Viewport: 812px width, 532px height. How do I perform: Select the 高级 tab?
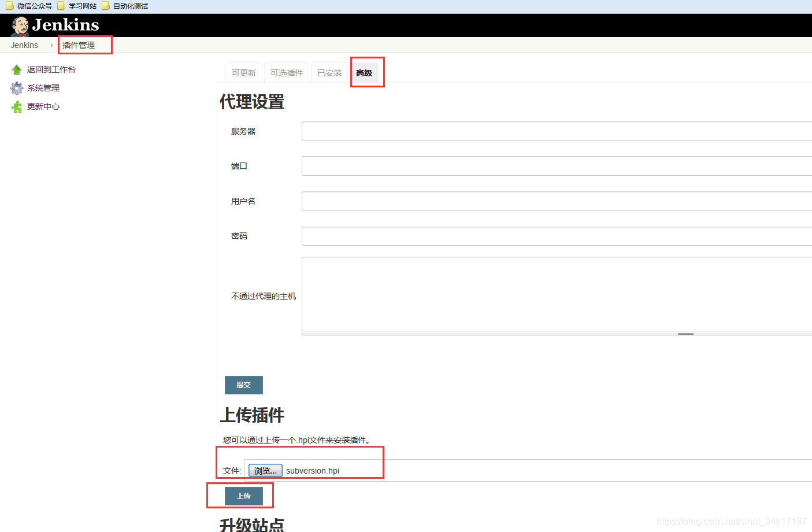tap(364, 73)
